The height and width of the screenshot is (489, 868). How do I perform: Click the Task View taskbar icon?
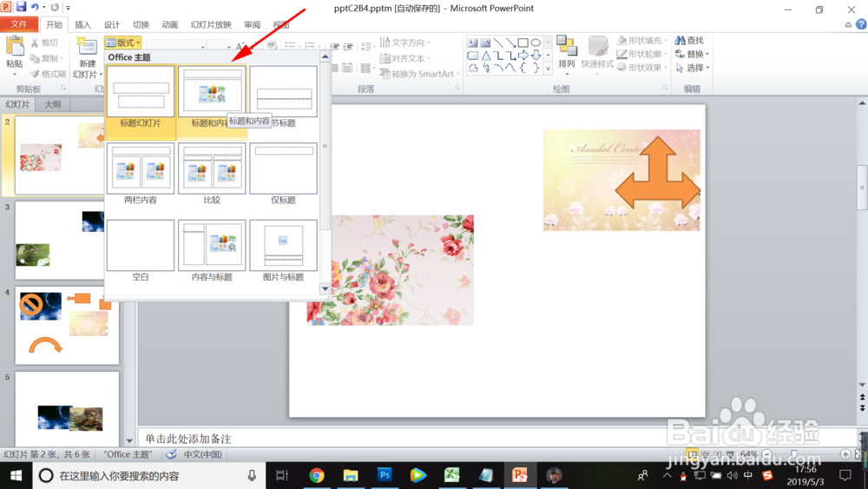click(282, 475)
